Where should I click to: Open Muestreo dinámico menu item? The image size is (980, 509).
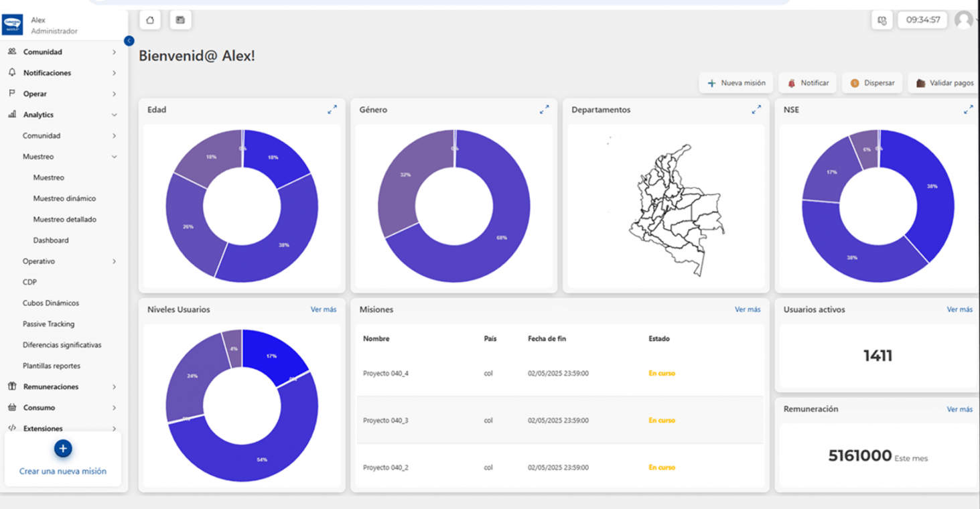click(x=64, y=198)
